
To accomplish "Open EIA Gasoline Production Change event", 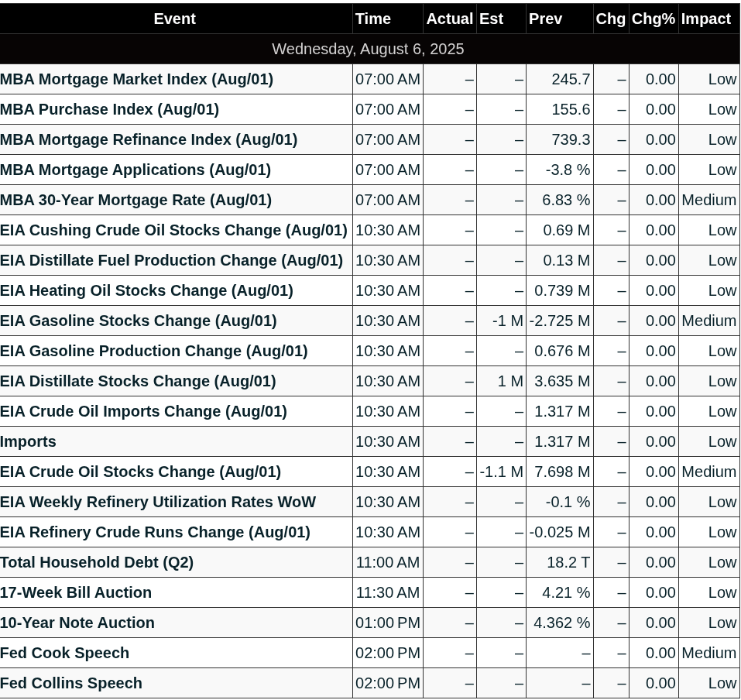I will tap(154, 352).
